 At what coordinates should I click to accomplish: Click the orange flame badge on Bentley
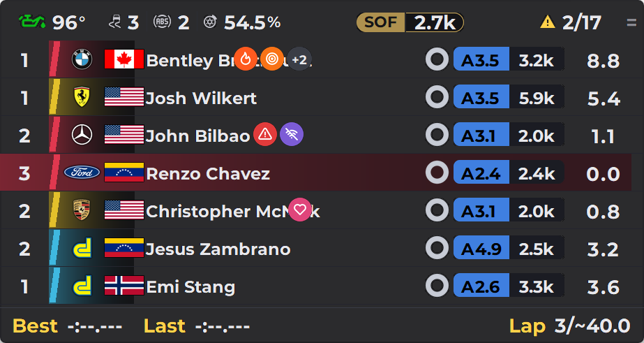(246, 59)
